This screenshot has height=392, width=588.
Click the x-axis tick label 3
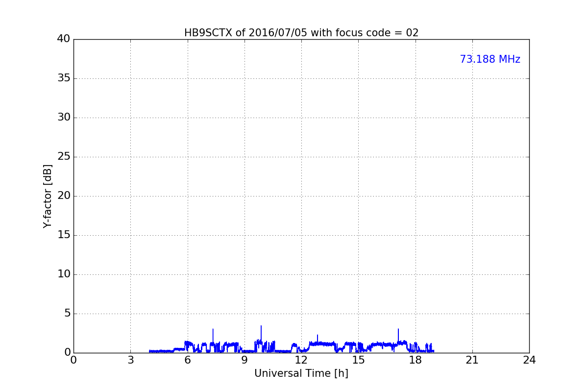(130, 360)
